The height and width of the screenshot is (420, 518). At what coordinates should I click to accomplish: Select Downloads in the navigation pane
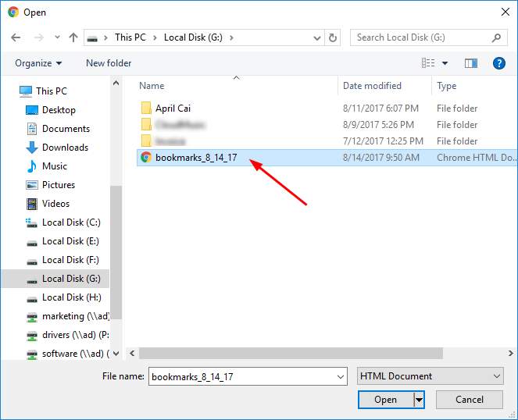click(x=65, y=148)
